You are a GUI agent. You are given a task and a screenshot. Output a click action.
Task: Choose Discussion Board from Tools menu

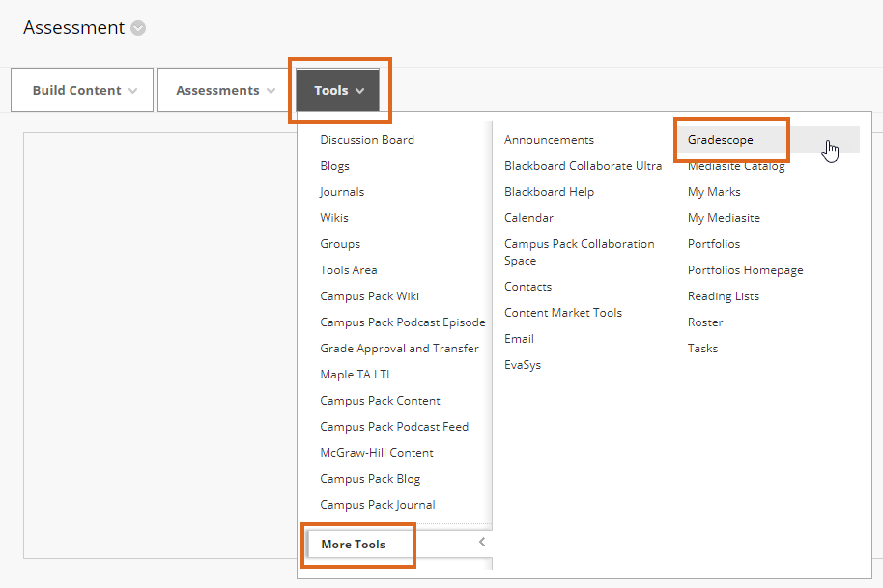(367, 140)
